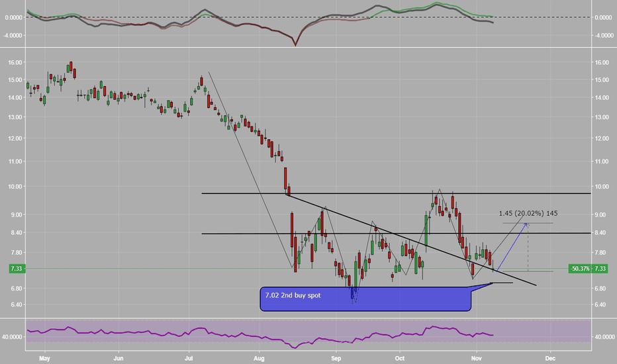The image size is (617, 364).
Task: Click the Dec label on the time axis
Action: pos(550,359)
